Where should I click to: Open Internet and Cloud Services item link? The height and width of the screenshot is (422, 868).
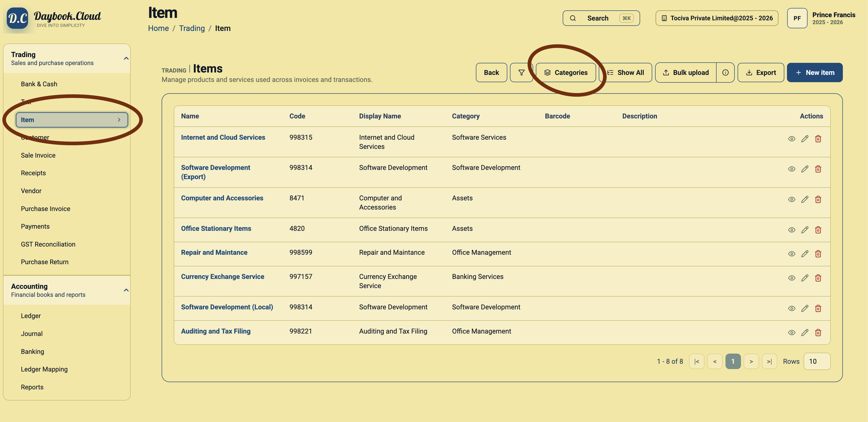point(223,137)
